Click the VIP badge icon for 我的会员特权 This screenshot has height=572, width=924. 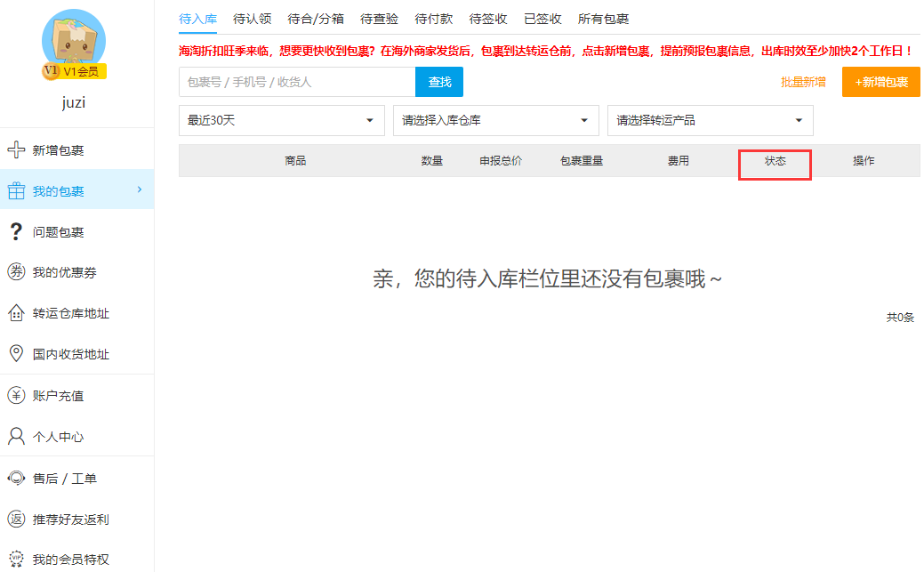[x=16, y=559]
